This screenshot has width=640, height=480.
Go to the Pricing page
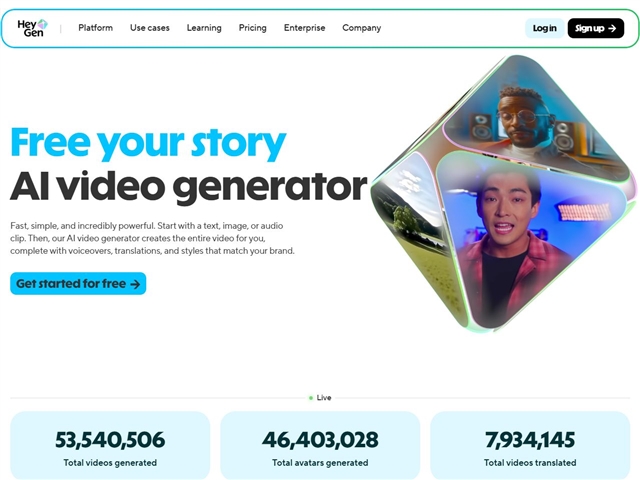253,28
